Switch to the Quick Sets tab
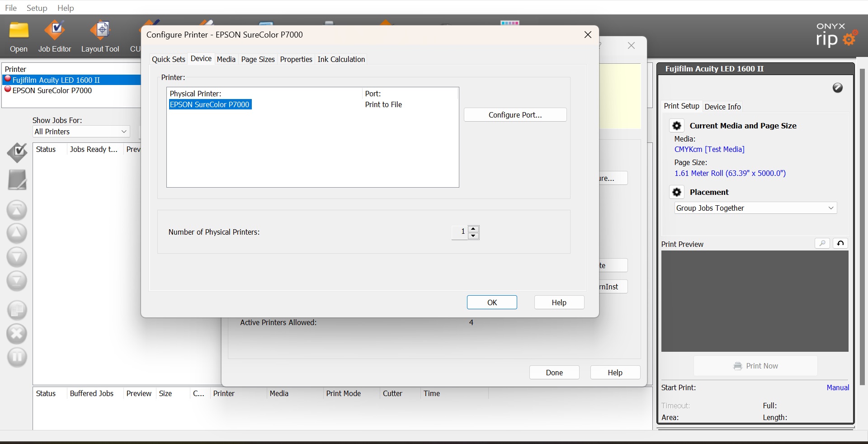 (x=168, y=59)
